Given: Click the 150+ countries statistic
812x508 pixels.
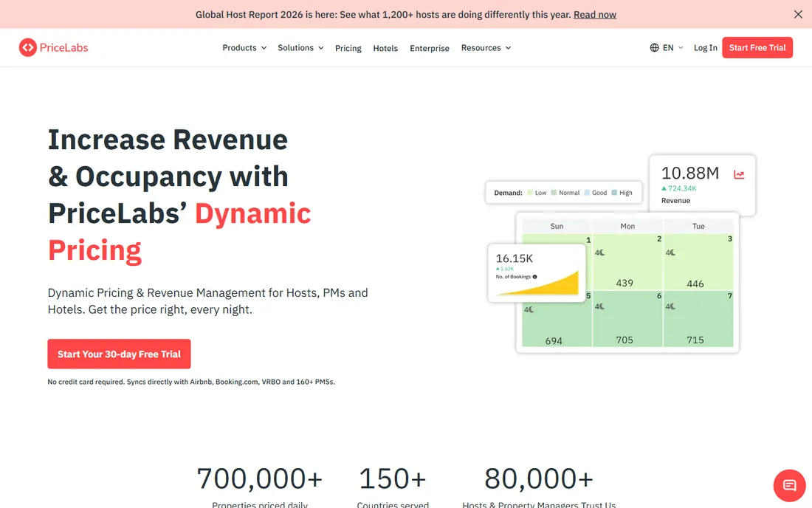Looking at the screenshot, I should coord(393,478).
